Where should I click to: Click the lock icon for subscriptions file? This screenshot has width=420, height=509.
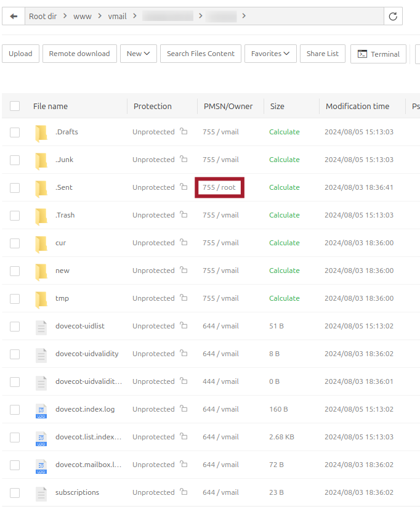[x=184, y=492]
